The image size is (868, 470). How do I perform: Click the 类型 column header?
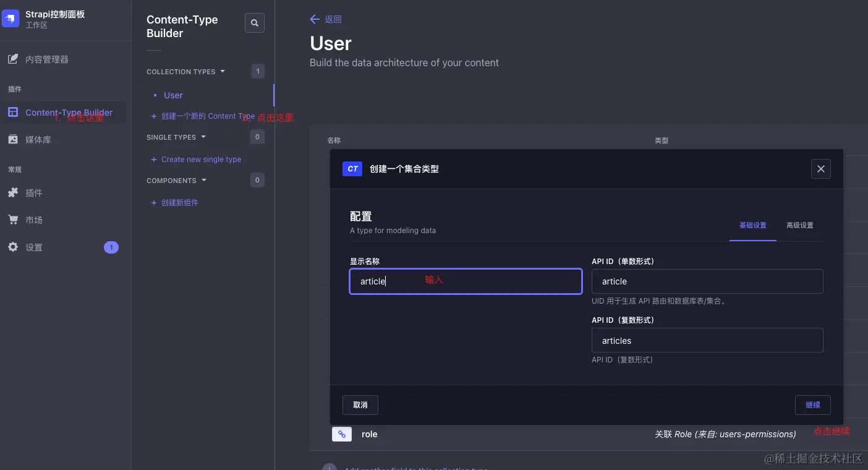662,140
